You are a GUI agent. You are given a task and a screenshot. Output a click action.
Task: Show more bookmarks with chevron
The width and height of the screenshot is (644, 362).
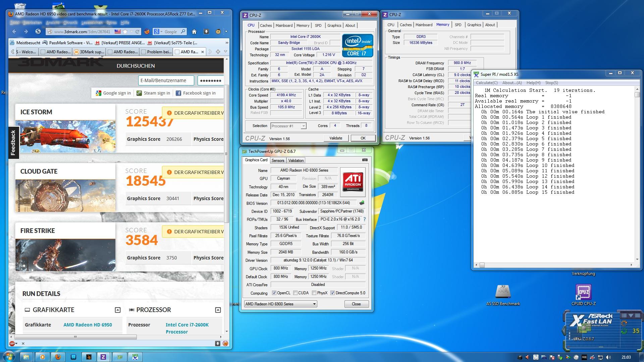point(227,43)
